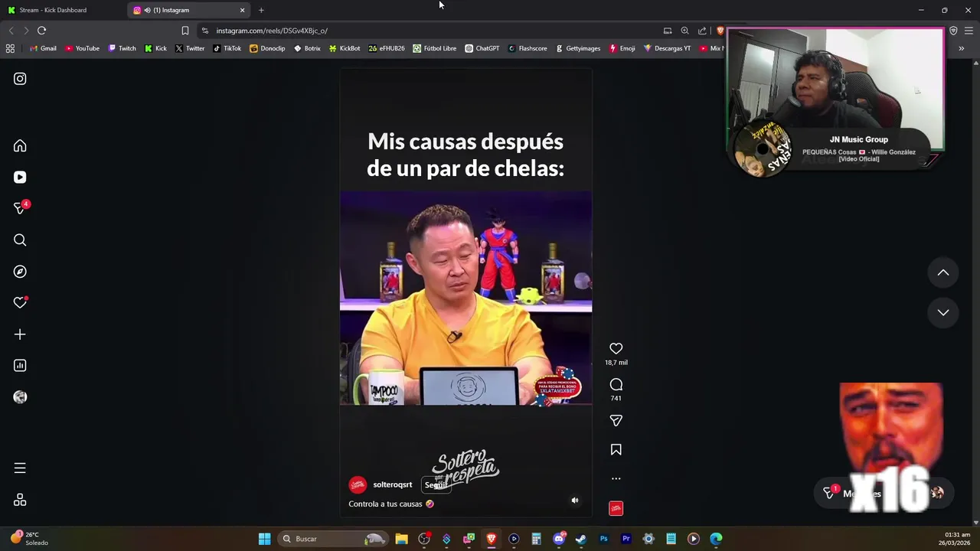980x551 pixels.
Task: Reload the page
Action: [41, 31]
